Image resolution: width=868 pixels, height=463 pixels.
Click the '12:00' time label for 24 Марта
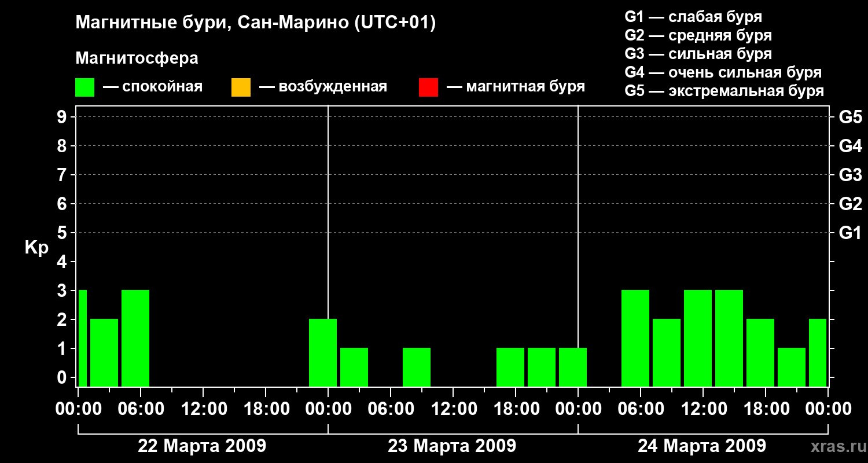pyautogui.click(x=703, y=409)
